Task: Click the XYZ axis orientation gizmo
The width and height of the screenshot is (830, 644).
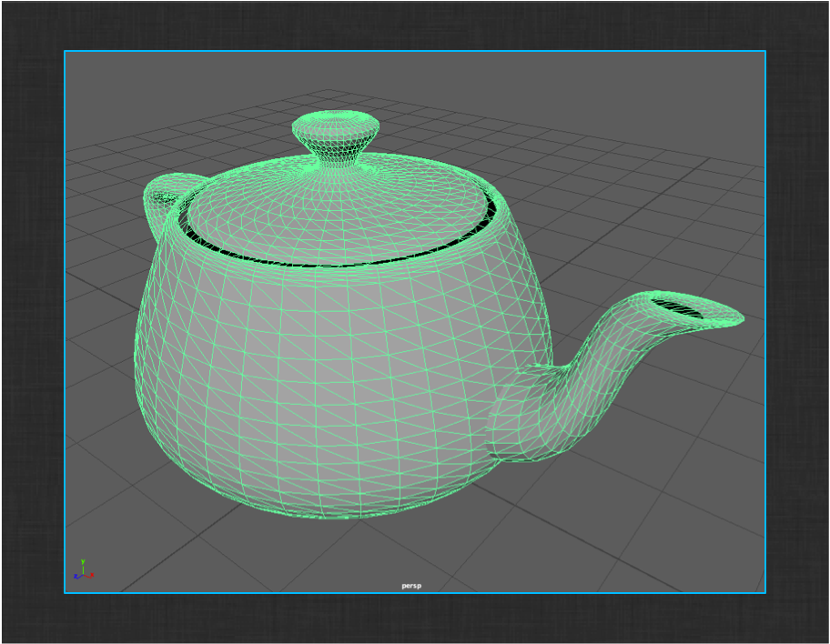Action: tap(83, 570)
